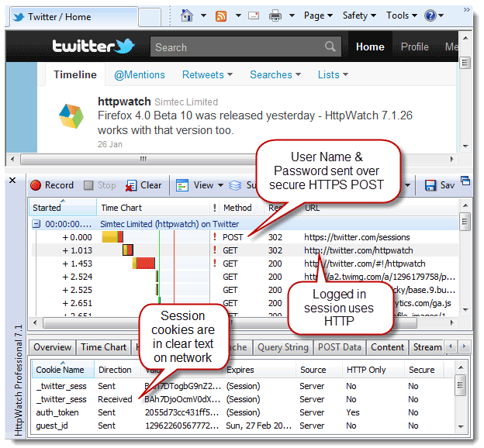Click the red Record button

(52, 185)
